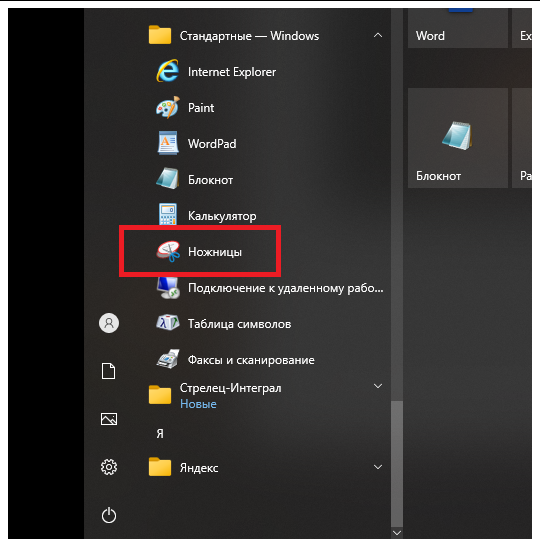540x546 pixels.
Task: Open Documents from the Start sidebar
Action: [x=109, y=371]
